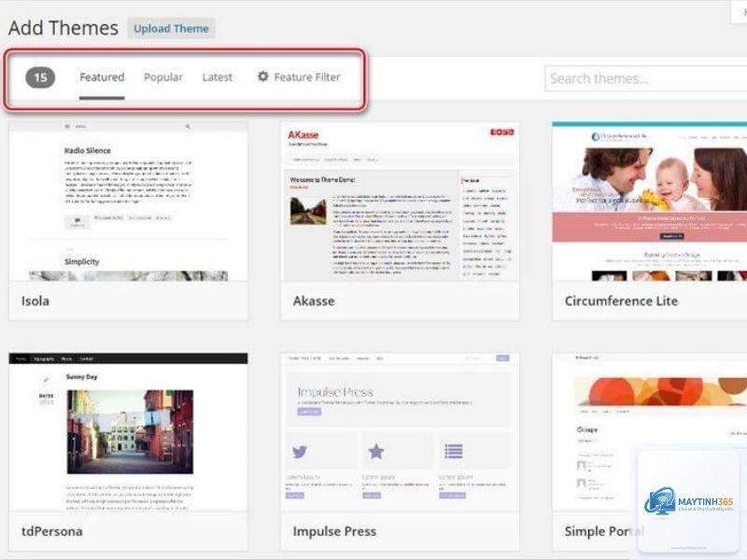Switch to the Popular themes tab
This screenshot has width=747, height=560.
(163, 77)
